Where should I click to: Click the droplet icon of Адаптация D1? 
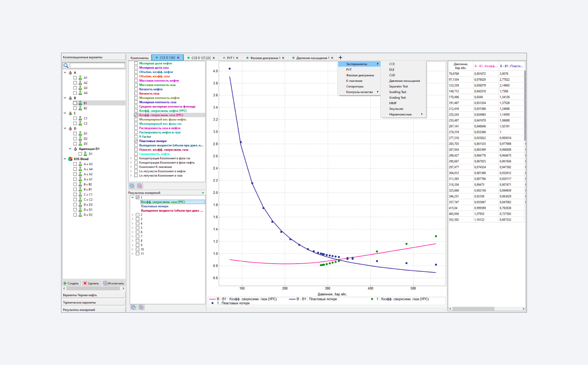(75, 149)
